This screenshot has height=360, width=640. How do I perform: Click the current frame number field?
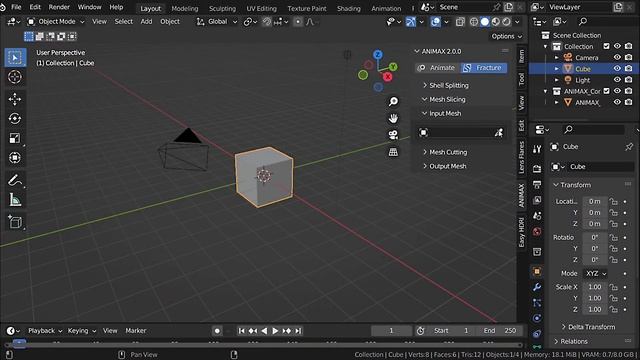tap(391, 331)
